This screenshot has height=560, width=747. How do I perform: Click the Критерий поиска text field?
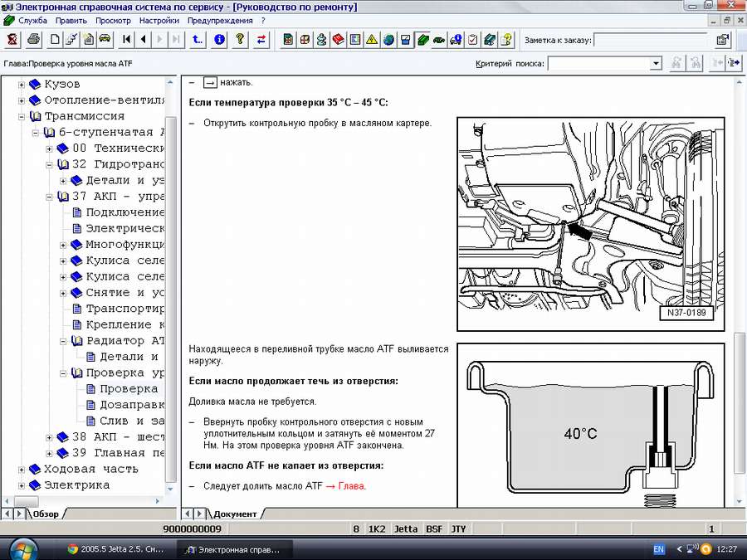coord(598,63)
